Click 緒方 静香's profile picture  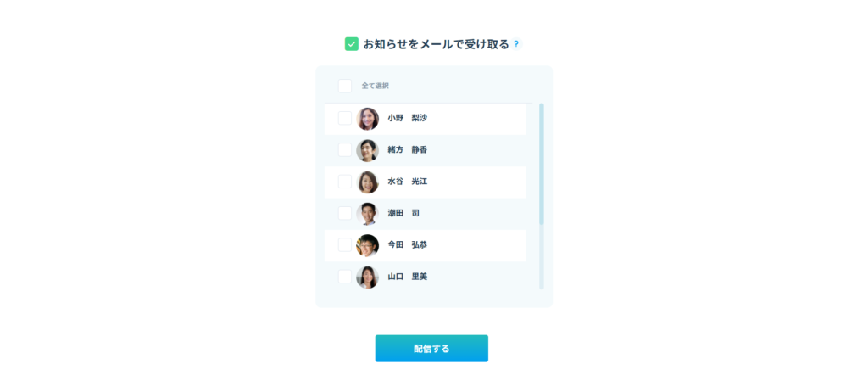tap(368, 150)
